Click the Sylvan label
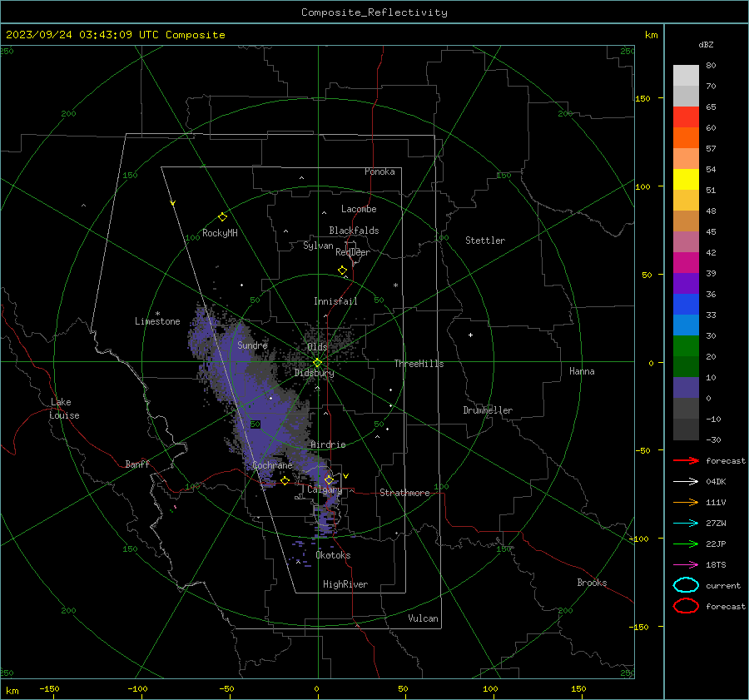Image resolution: width=749 pixels, height=700 pixels. coord(318,246)
